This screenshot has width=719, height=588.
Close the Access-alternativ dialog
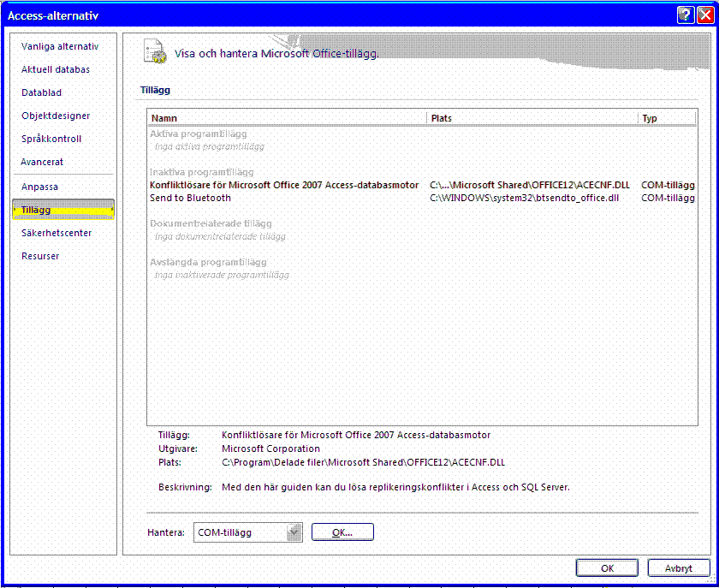tap(704, 15)
